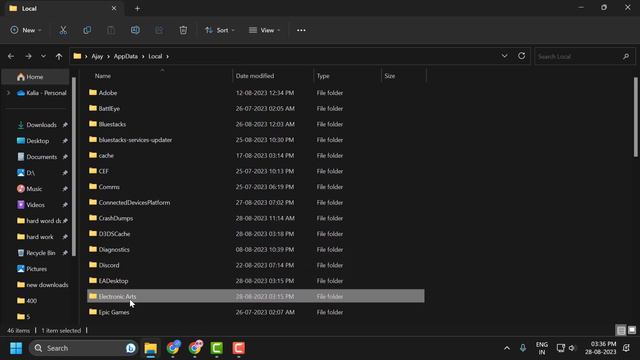
Task: Open the View dropdown
Action: tap(264, 30)
